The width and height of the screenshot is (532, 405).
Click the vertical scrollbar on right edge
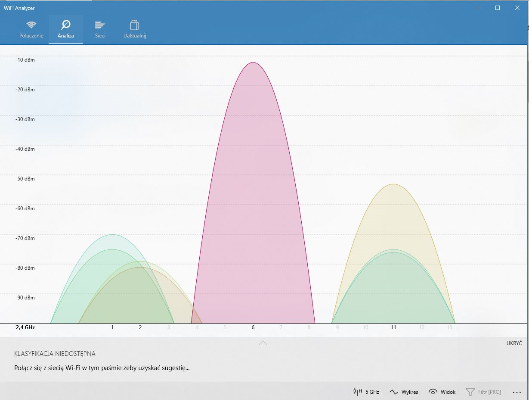pyautogui.click(x=529, y=82)
